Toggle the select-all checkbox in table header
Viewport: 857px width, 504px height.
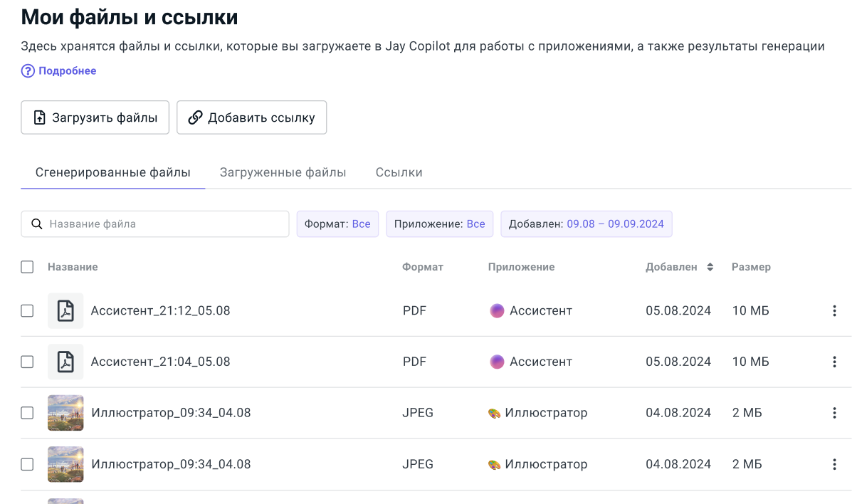coord(27,268)
